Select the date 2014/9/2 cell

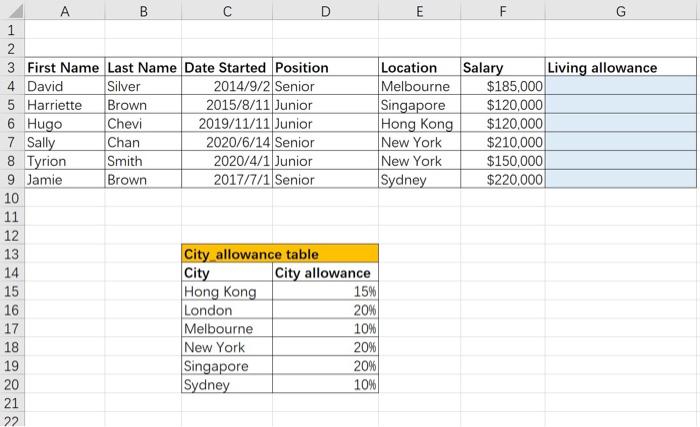click(x=227, y=86)
